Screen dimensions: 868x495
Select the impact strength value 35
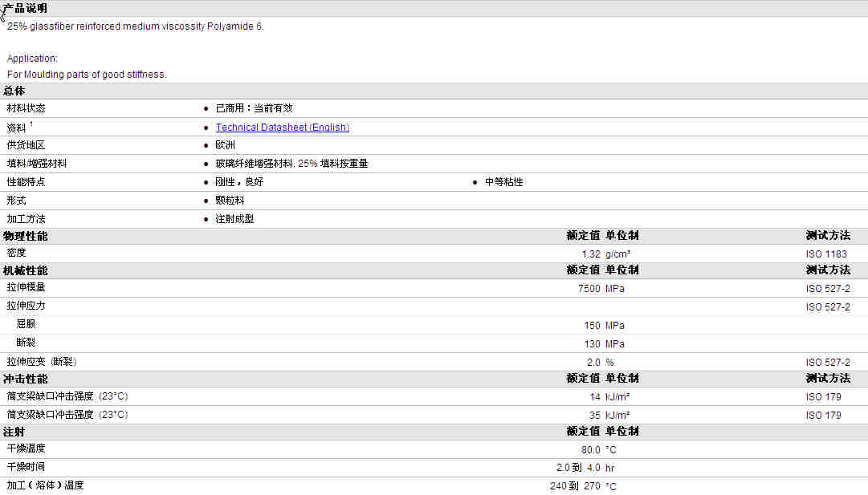click(x=595, y=416)
